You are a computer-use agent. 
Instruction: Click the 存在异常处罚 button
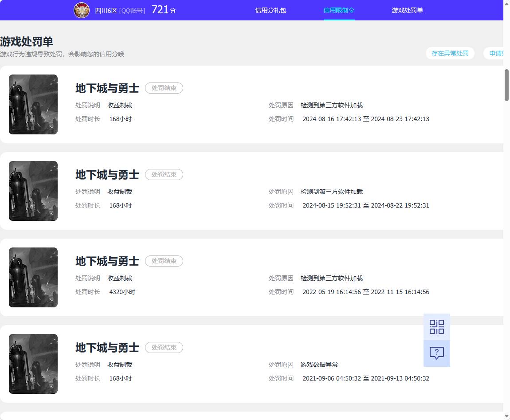(450, 53)
